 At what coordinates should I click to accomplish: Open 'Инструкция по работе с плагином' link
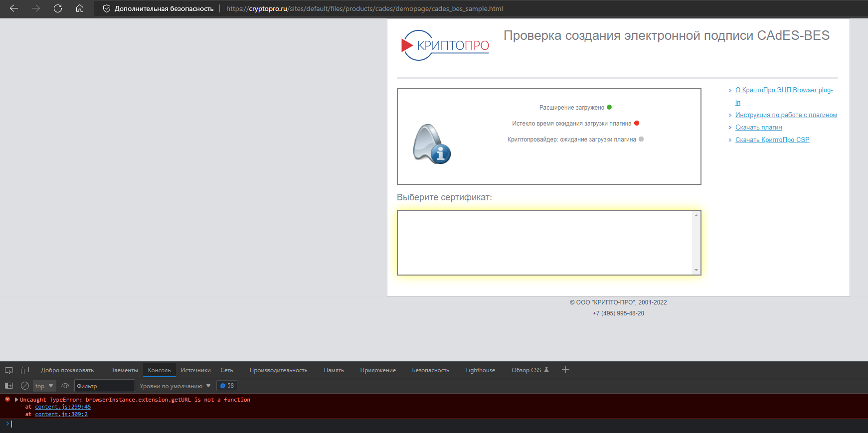(786, 115)
